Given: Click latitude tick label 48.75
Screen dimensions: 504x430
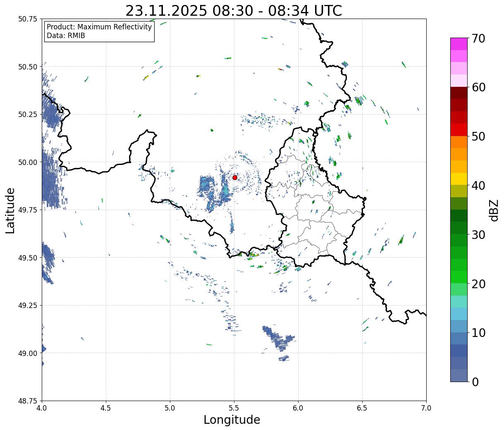Looking at the screenshot, I should coord(28,401).
